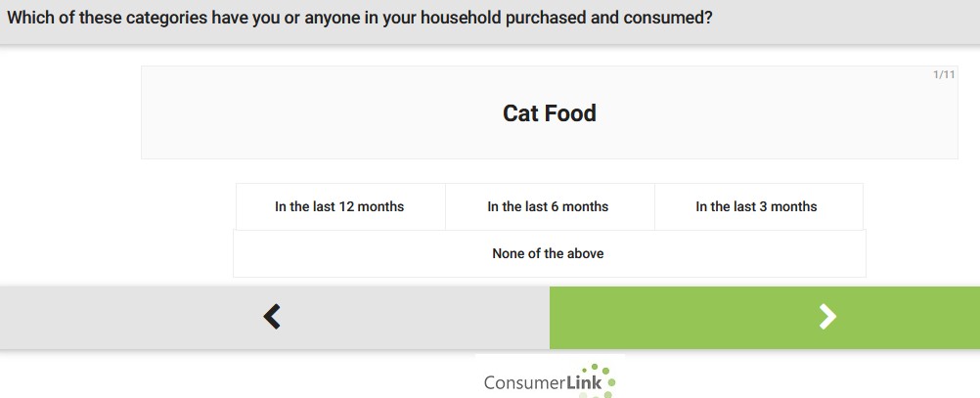Click the 1/11 progress counter
The image size is (980, 398).
coord(944,75)
